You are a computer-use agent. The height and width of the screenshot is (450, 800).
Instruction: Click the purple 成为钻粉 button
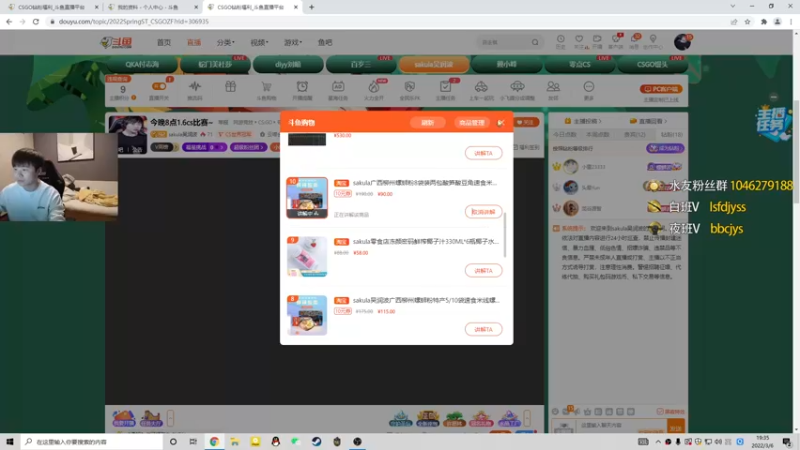665,148
